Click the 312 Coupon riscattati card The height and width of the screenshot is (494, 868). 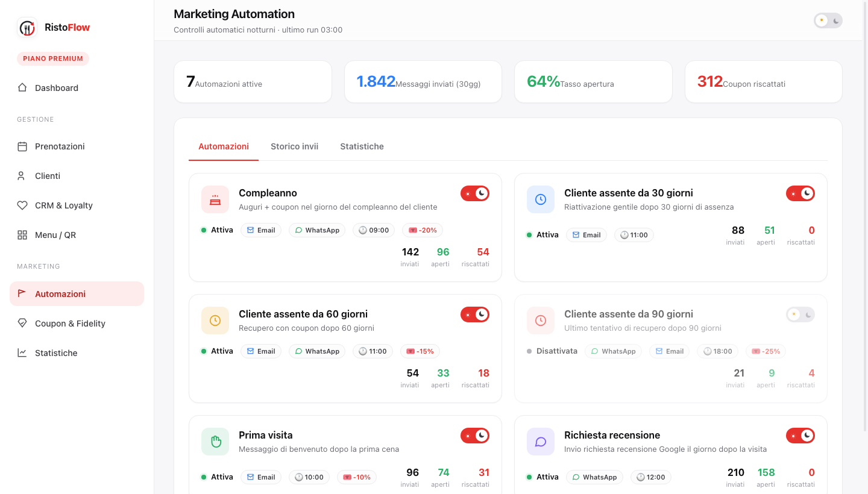764,81
